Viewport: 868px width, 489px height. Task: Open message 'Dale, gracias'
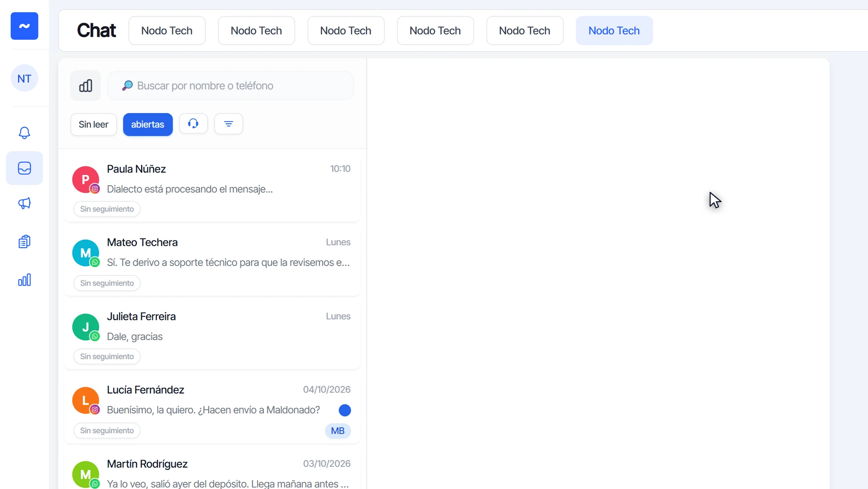(x=135, y=337)
